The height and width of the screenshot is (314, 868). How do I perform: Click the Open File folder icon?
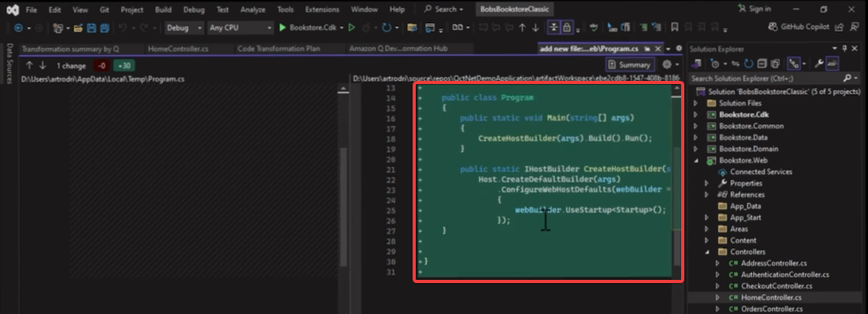78,28
